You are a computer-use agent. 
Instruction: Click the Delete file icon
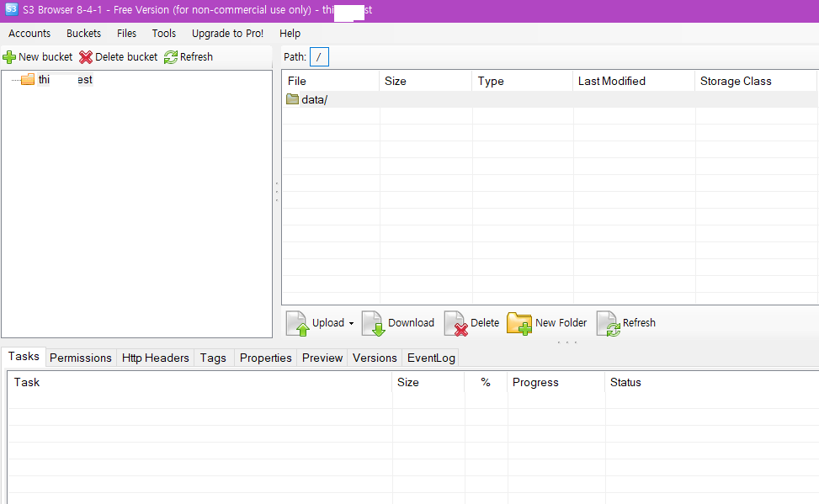(x=455, y=323)
